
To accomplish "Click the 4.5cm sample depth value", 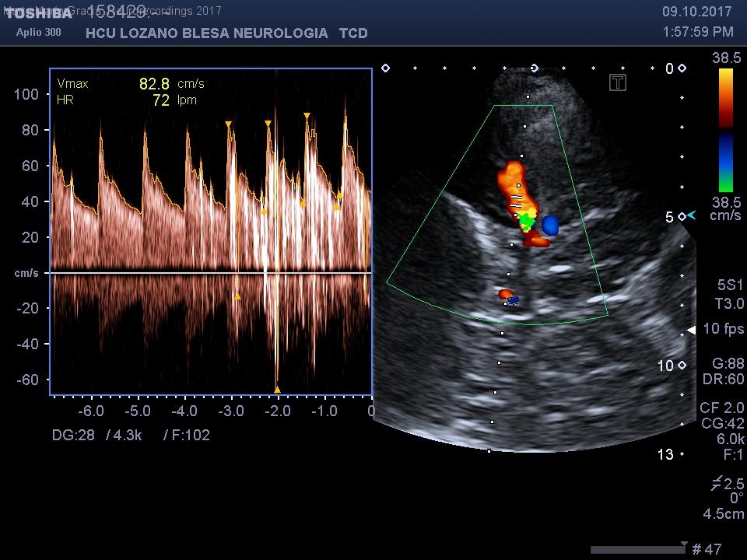I will (x=723, y=513).
